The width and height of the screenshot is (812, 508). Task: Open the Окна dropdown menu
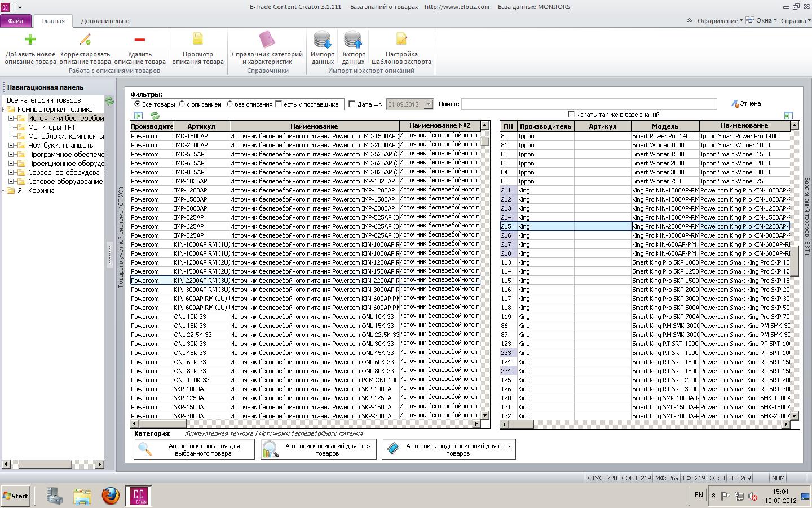click(x=761, y=20)
